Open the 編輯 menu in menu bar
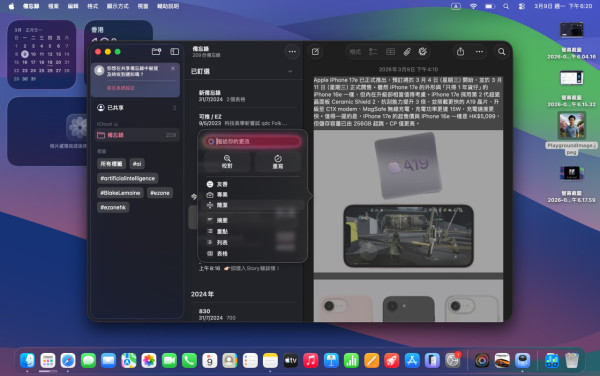This screenshot has height=376, width=600. click(73, 6)
